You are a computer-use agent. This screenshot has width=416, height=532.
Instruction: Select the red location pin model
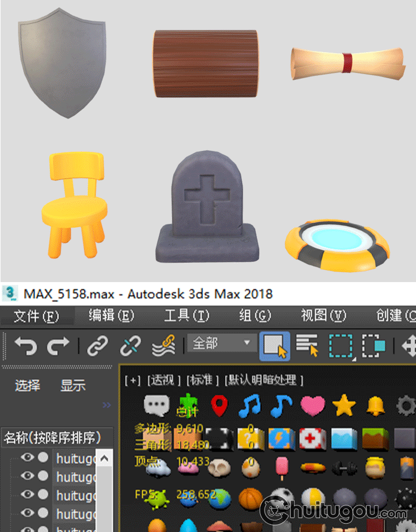click(x=220, y=406)
